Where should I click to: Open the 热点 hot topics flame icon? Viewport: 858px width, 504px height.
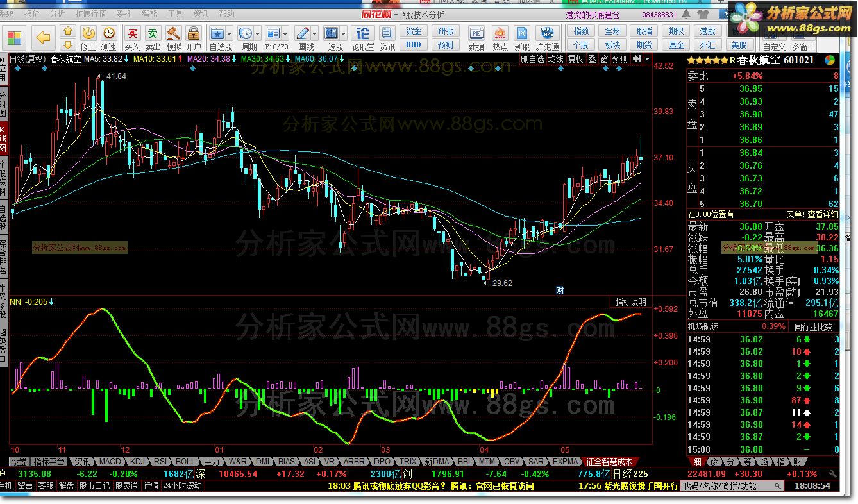pyautogui.click(x=500, y=33)
